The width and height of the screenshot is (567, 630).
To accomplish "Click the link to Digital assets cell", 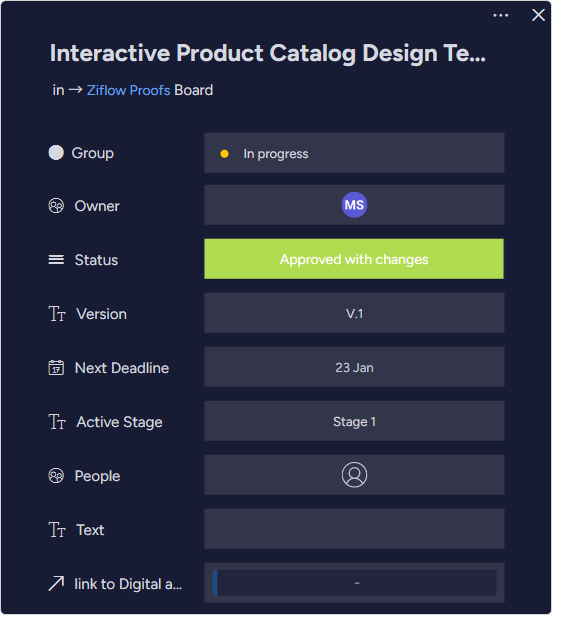I will (354, 583).
